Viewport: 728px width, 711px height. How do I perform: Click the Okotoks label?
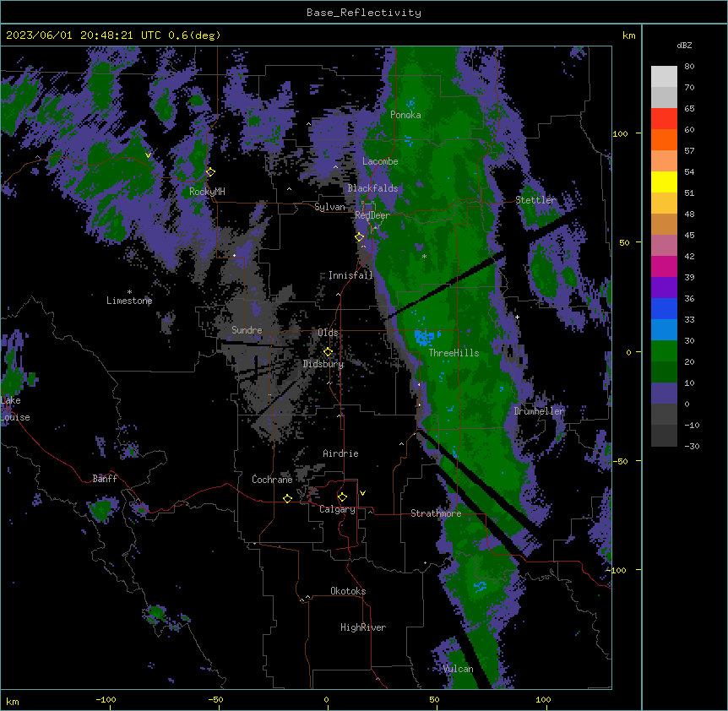[x=348, y=591]
